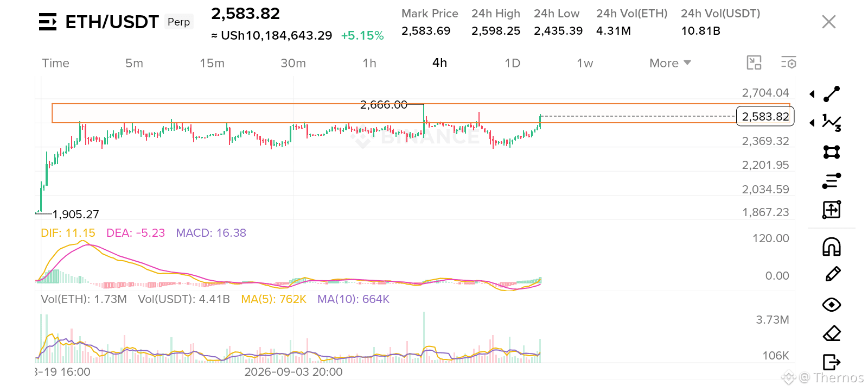Viewport: 868px width, 391px height.
Task: Open the Fibonacci lines drawing tool
Action: [832, 181]
